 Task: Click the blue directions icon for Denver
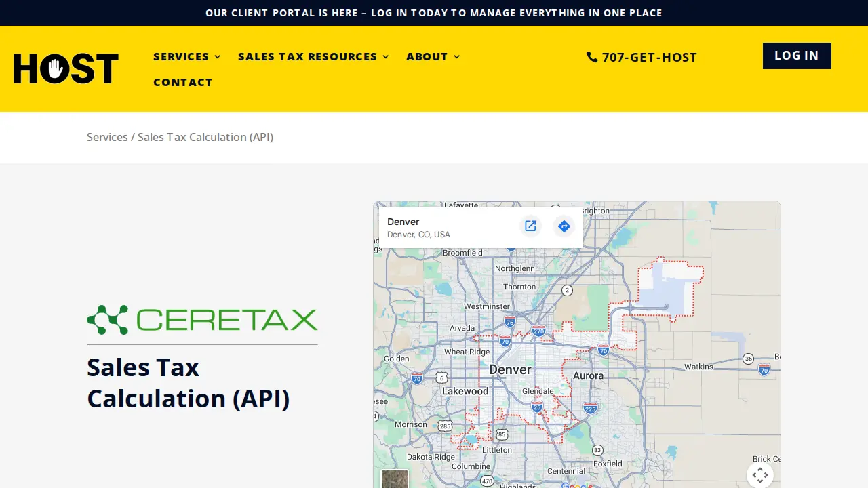[x=564, y=226]
